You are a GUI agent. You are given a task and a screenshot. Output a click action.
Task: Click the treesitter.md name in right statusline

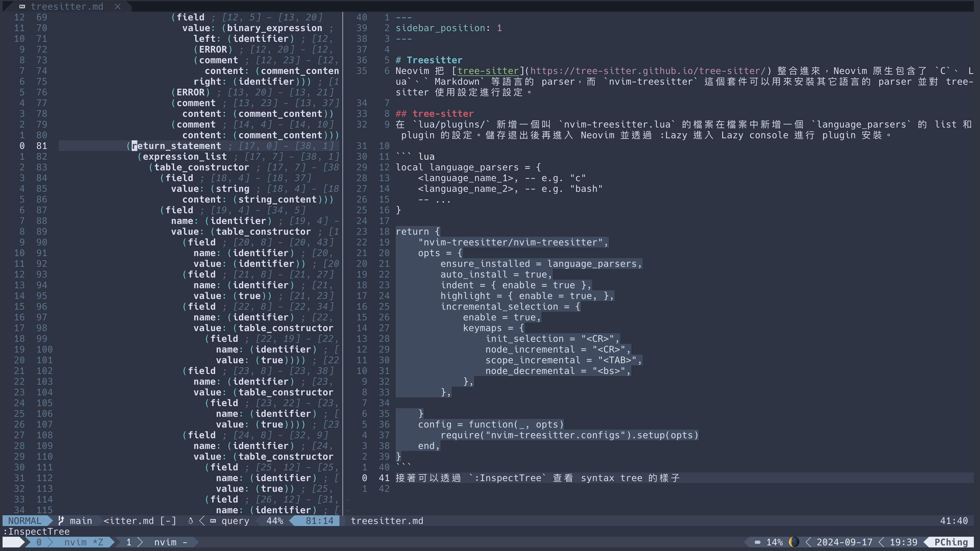(x=387, y=521)
